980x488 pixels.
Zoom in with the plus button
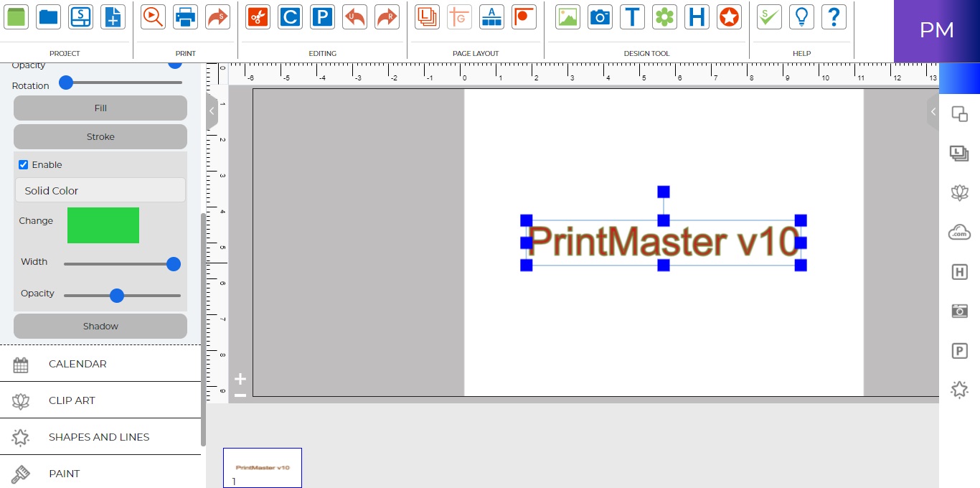click(x=240, y=379)
